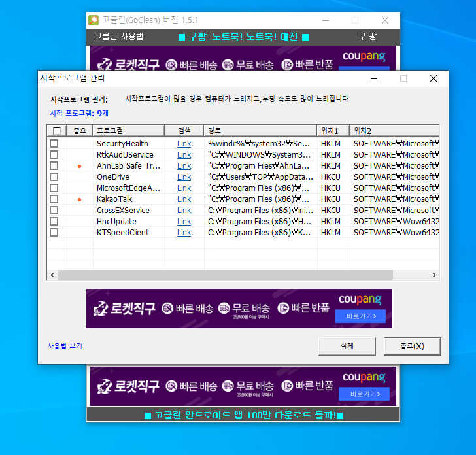Click the horizontal scrollbar thumb
The height and width of the screenshot is (455, 476).
tap(226, 275)
